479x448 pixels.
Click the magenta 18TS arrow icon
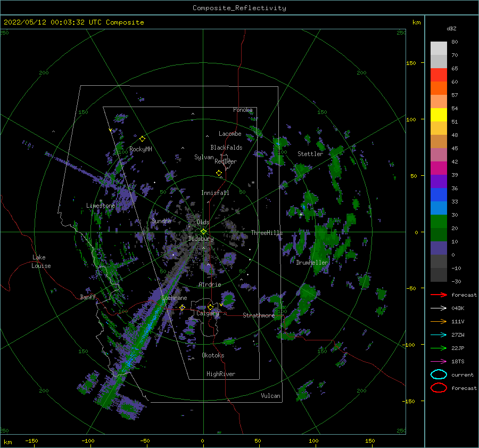pos(439,361)
